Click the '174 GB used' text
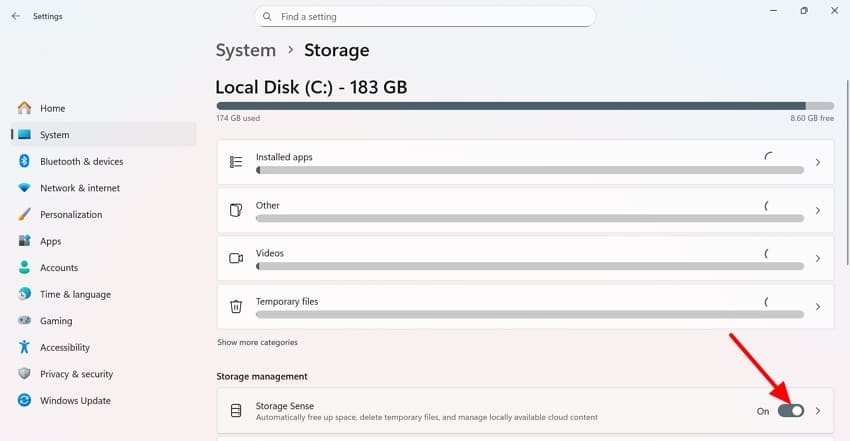The height and width of the screenshot is (441, 850). 238,118
